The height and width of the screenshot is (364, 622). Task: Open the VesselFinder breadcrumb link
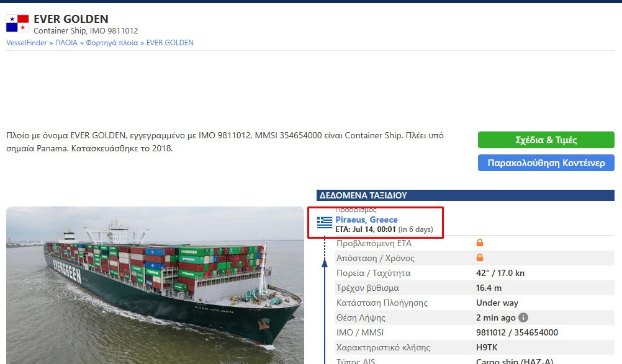point(27,43)
